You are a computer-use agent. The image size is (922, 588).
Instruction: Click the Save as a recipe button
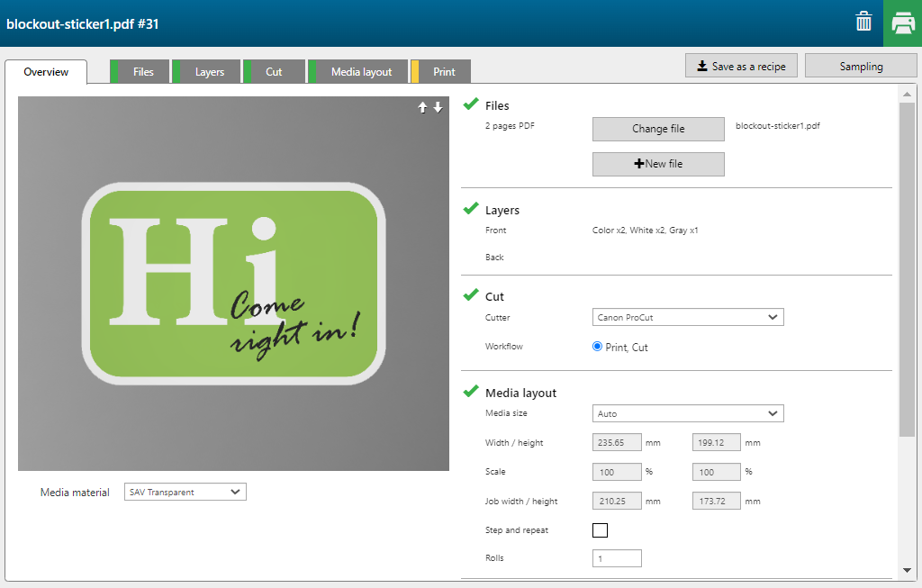(x=741, y=66)
